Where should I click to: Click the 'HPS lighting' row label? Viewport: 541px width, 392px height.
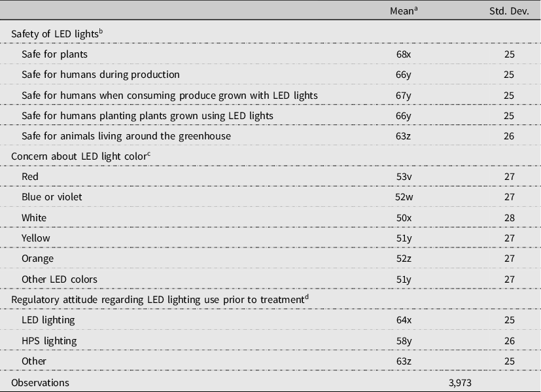tap(49, 341)
